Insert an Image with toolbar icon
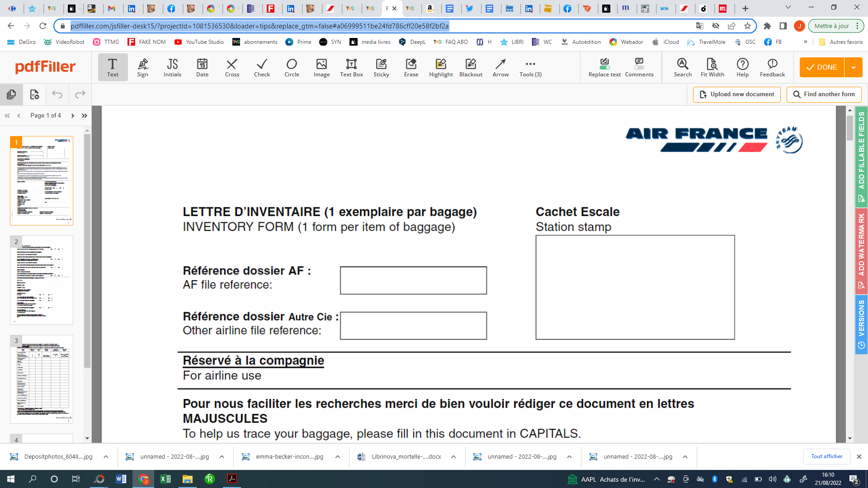Screen dimensions: 868x488 pyautogui.click(x=321, y=67)
